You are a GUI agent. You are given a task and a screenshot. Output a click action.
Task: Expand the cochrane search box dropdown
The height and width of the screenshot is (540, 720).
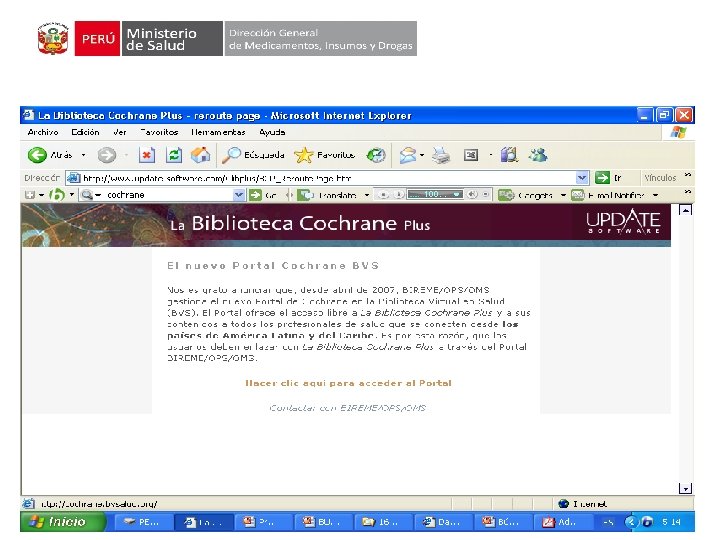tap(239, 195)
